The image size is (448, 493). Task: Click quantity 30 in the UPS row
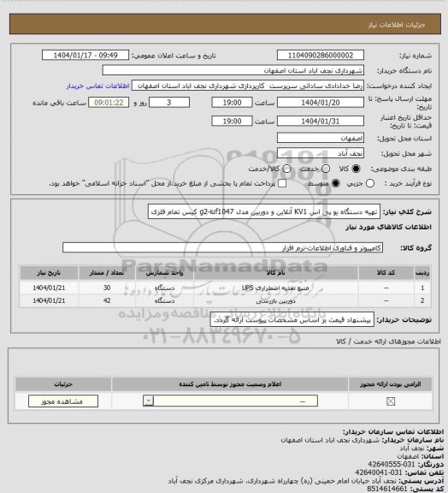point(107,288)
